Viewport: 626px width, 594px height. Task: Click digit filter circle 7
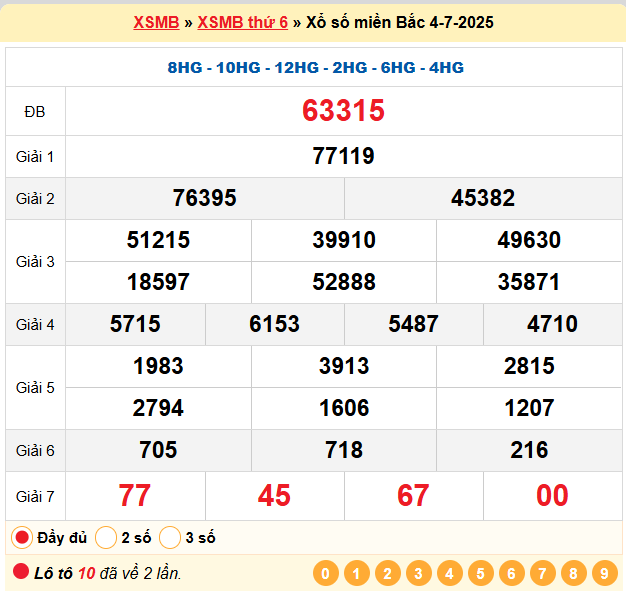point(542,573)
